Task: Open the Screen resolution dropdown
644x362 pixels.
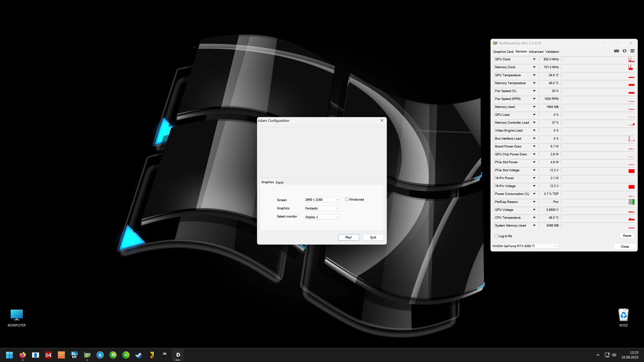Action: click(x=322, y=200)
